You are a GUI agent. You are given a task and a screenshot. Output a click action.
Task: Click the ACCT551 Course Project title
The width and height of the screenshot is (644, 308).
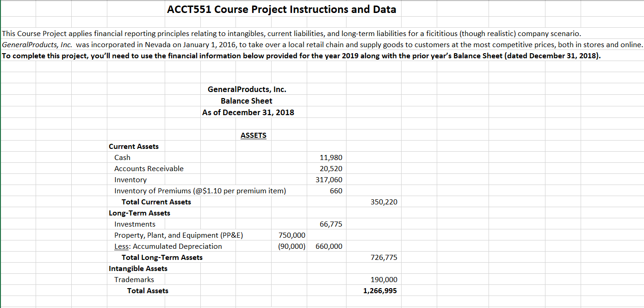(x=282, y=9)
